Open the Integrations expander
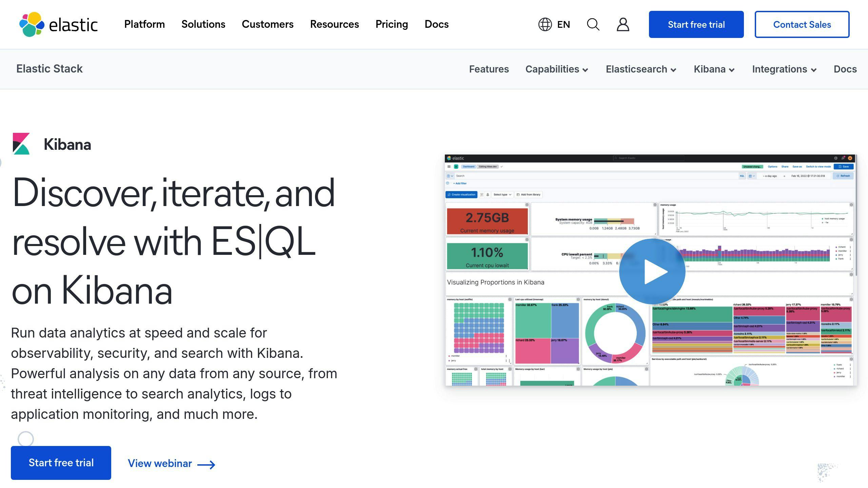The width and height of the screenshot is (868, 488). 784,69
